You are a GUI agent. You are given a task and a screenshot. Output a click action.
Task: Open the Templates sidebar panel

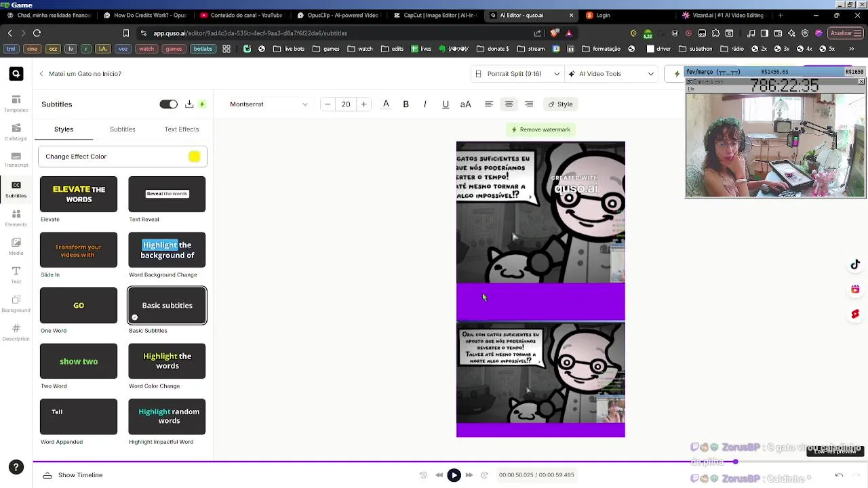click(x=16, y=103)
